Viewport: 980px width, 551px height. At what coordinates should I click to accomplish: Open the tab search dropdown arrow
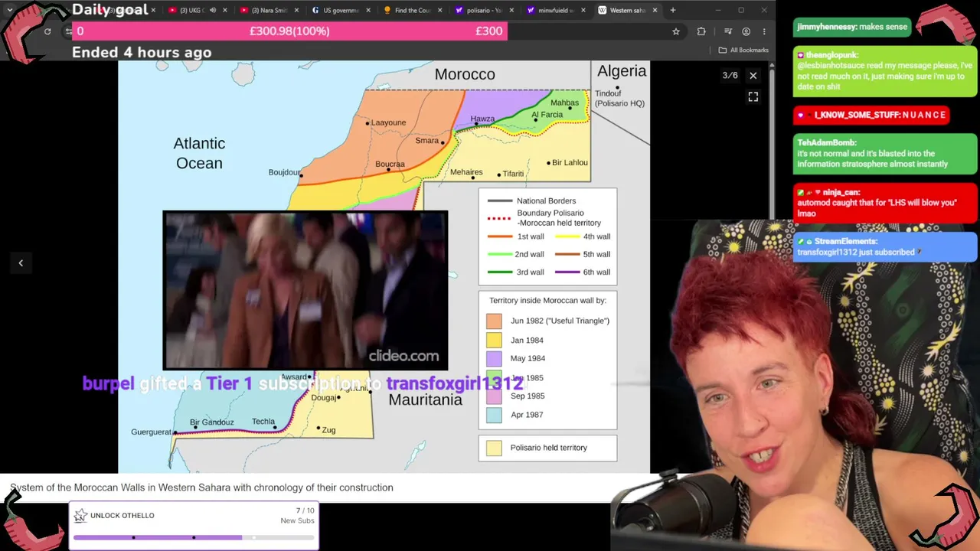(x=9, y=10)
